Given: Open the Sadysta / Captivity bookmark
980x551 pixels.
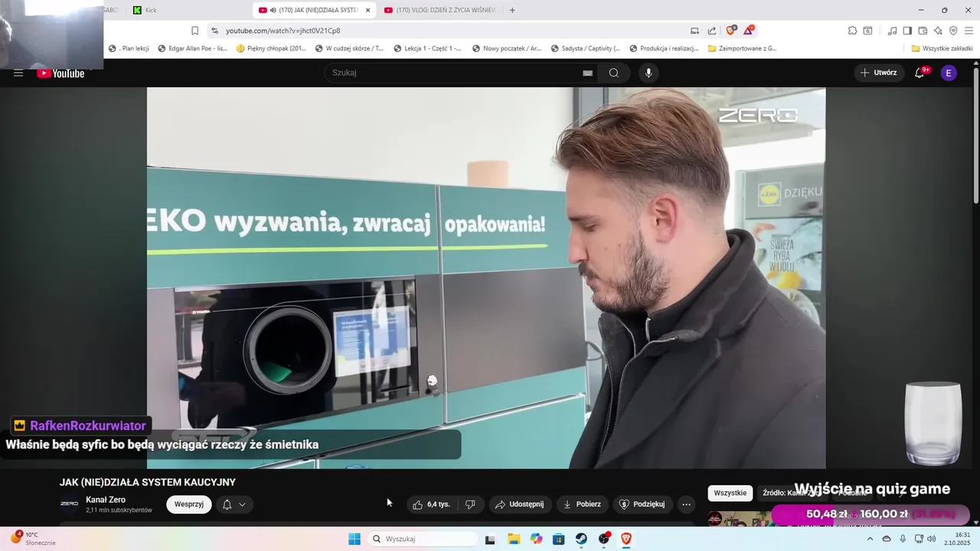Looking at the screenshot, I should (586, 48).
